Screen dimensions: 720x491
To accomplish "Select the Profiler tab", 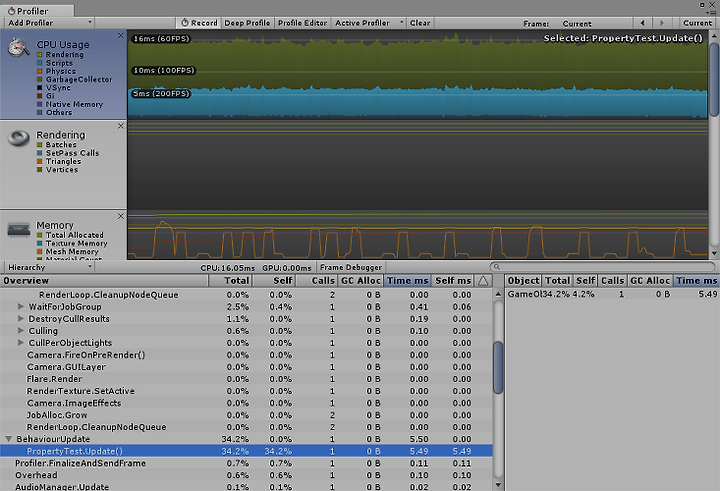I will tap(37, 10).
